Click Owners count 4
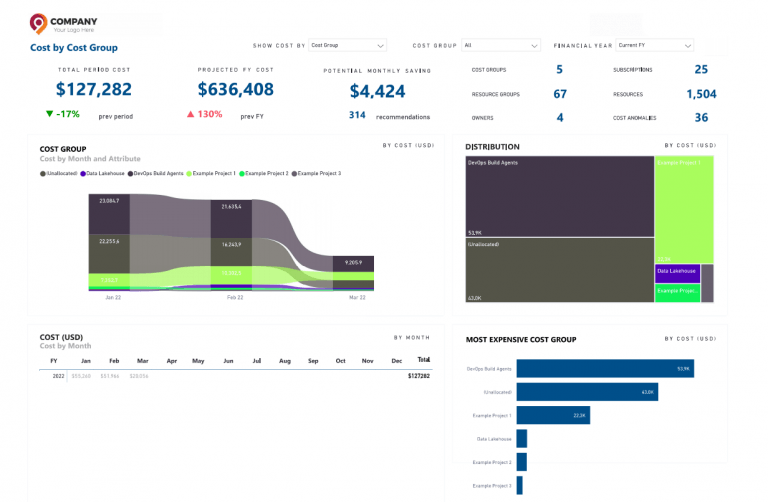This screenshot has width=768, height=502. (560, 118)
